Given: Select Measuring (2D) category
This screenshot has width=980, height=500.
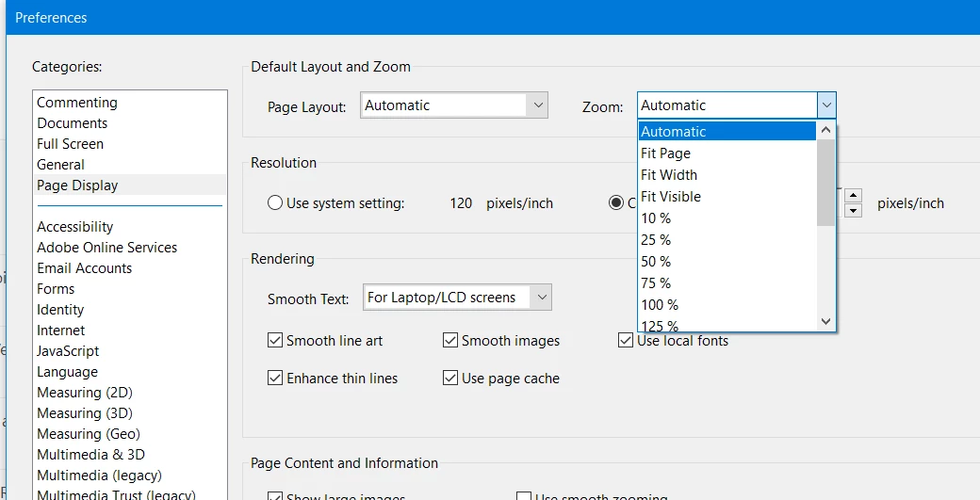Looking at the screenshot, I should tap(85, 392).
